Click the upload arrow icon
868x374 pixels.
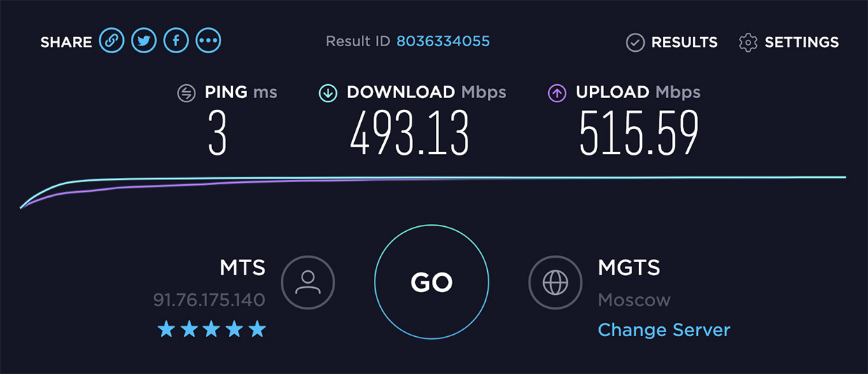coord(557,92)
